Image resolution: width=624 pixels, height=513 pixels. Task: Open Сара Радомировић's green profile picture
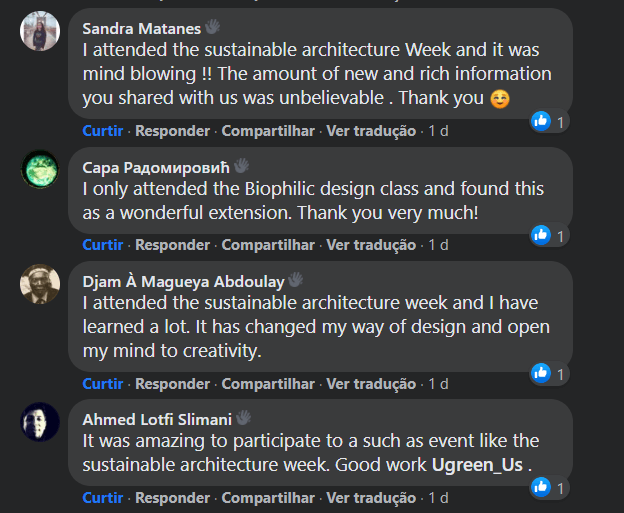[40, 168]
